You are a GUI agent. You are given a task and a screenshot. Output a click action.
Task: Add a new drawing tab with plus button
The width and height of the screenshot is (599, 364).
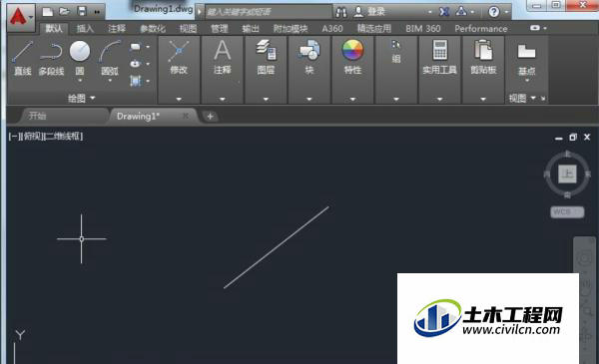[x=210, y=117]
